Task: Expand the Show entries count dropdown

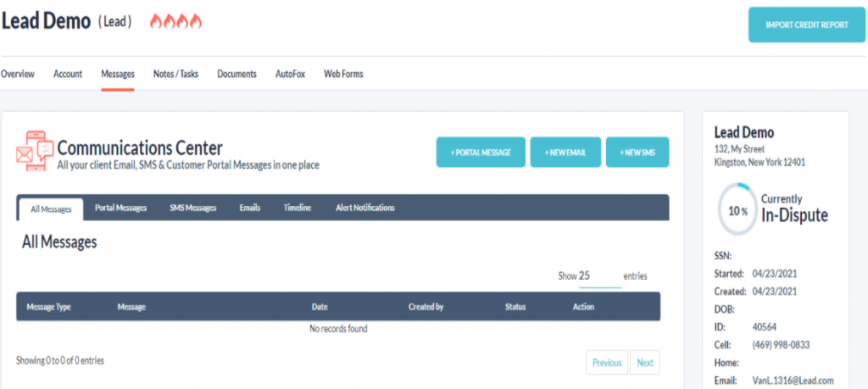Action: (599, 276)
